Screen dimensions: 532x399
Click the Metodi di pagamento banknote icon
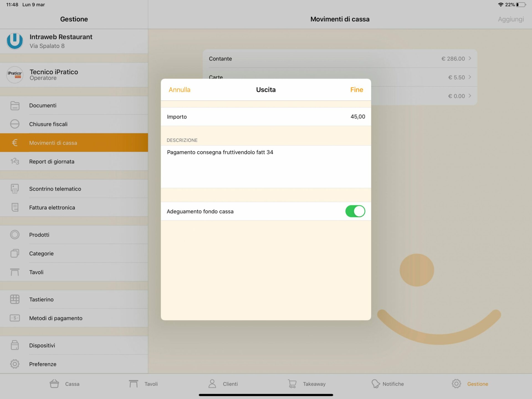tap(15, 318)
